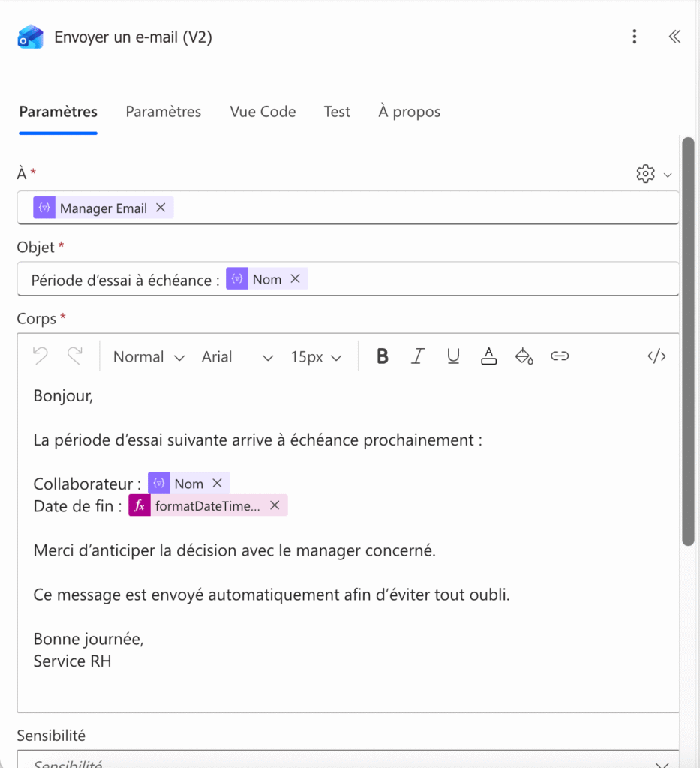The image size is (700, 768).
Task: Switch the body editor to HTML code view
Action: 656,356
